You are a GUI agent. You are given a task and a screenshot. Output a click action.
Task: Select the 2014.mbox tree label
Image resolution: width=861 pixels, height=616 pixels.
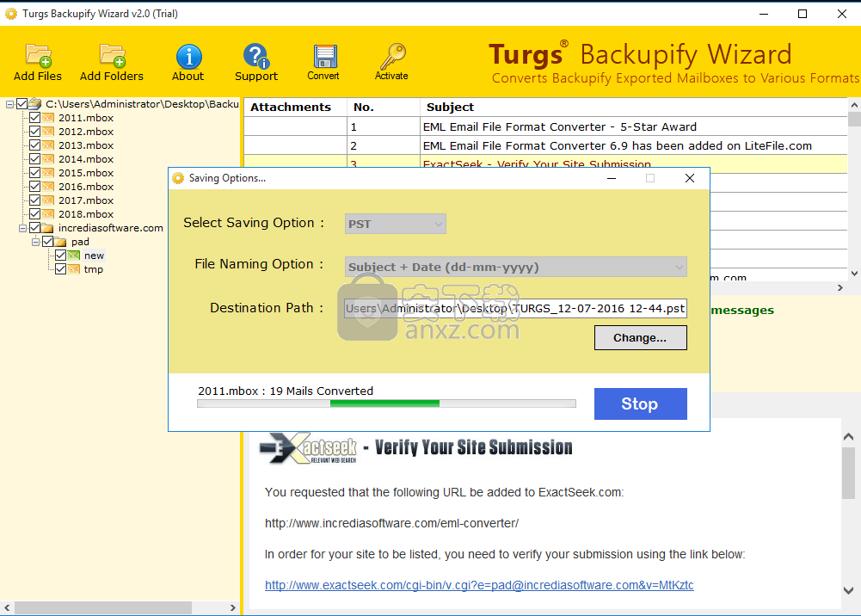[86, 159]
